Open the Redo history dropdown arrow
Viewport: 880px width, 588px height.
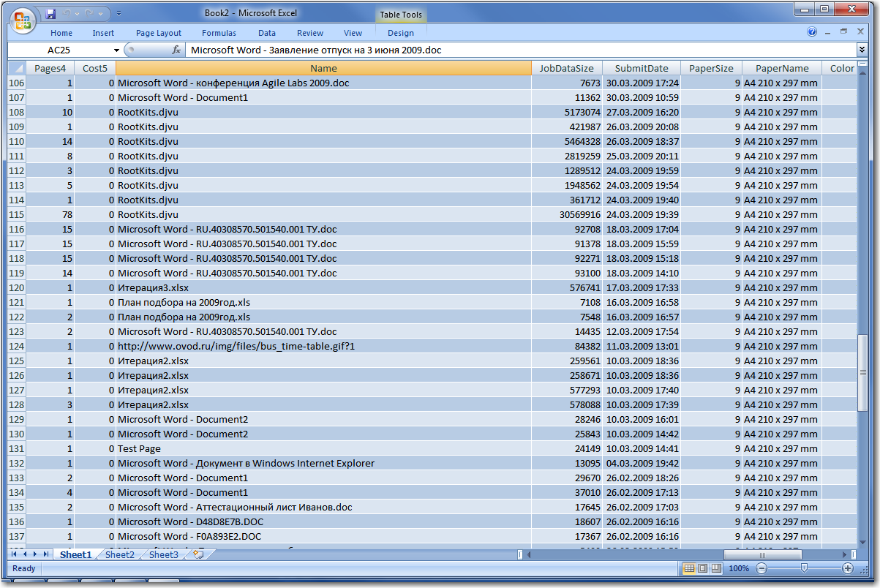tap(99, 14)
